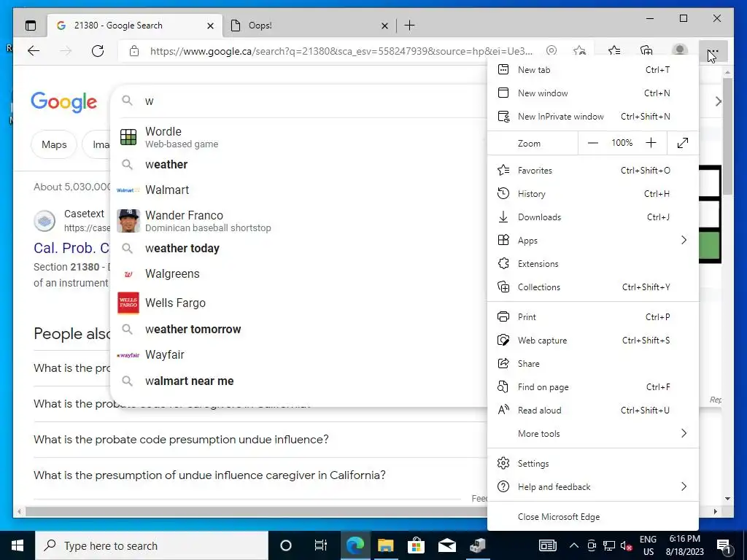The width and height of the screenshot is (747, 560).
Task: Select weather today suggestion
Action: (299, 248)
